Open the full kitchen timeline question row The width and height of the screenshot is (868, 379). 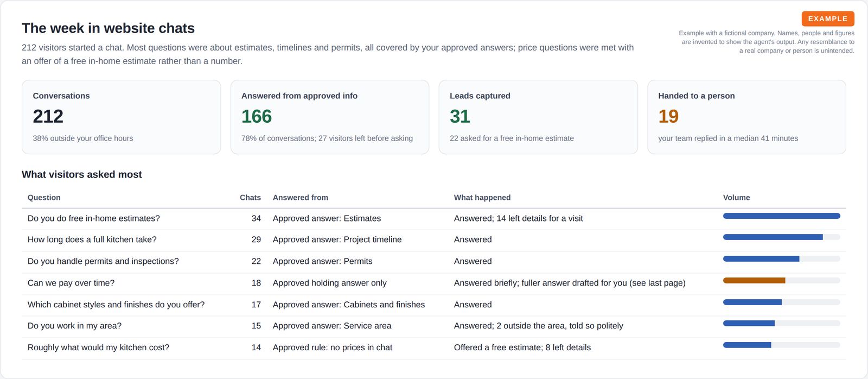click(434, 240)
